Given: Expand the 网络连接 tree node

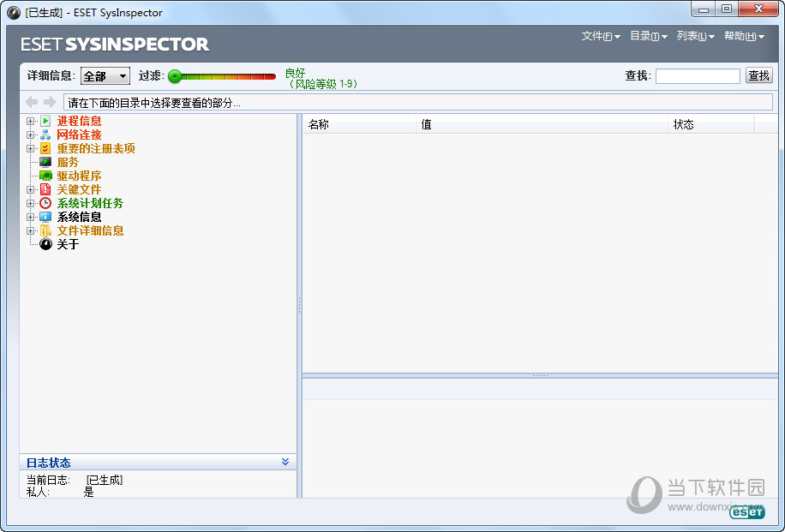Looking at the screenshot, I should click(31, 134).
